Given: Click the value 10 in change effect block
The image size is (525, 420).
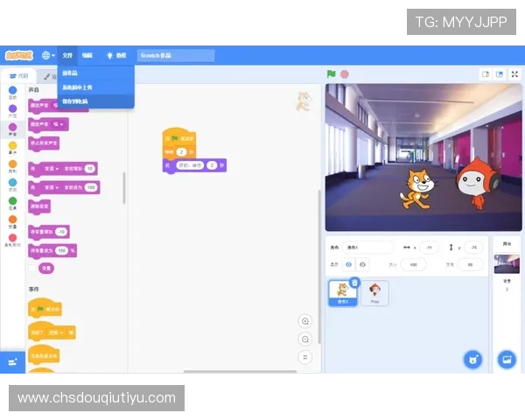Looking at the screenshot, I should coord(90,169).
